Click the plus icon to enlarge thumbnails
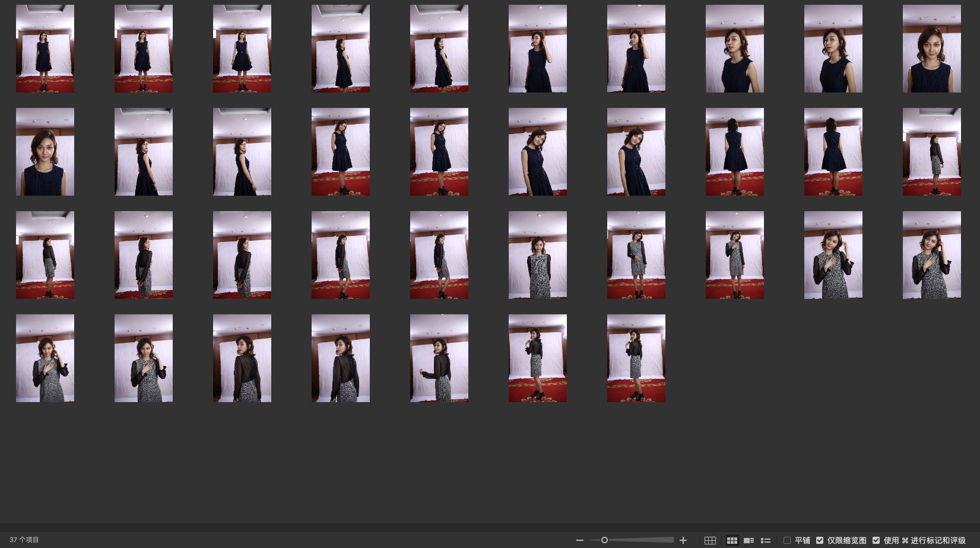980x548 pixels. pyautogui.click(x=683, y=540)
